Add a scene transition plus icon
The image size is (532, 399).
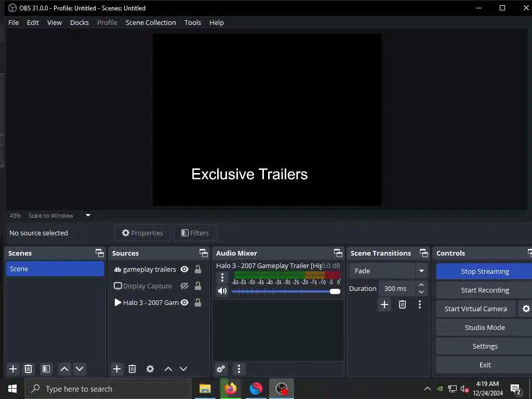pyautogui.click(x=384, y=304)
